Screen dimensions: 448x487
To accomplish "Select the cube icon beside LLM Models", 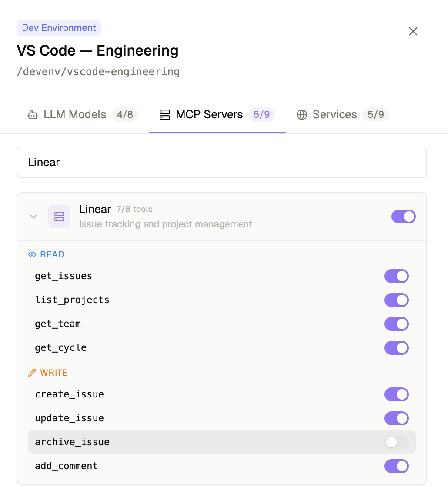I will click(x=32, y=115).
